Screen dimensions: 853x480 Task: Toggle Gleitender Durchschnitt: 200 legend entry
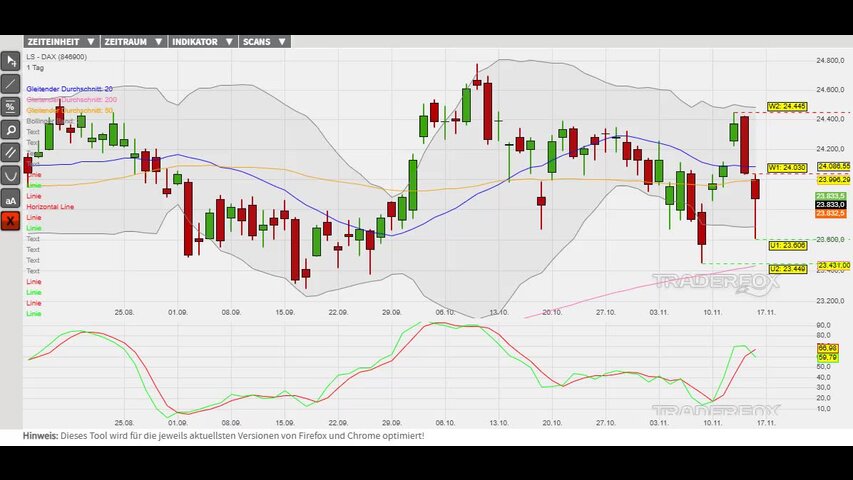click(x=71, y=100)
